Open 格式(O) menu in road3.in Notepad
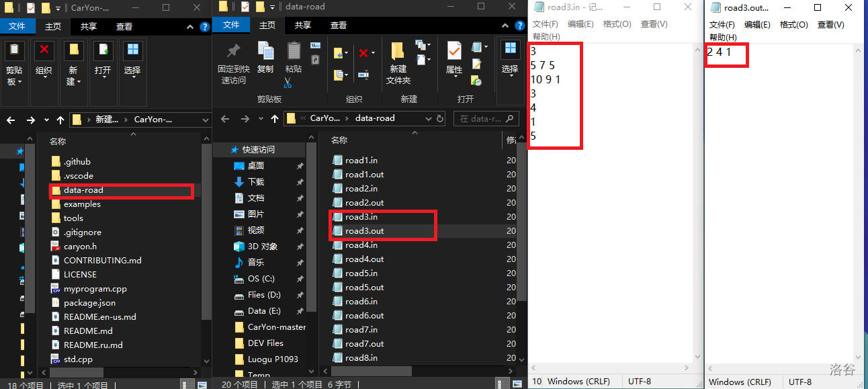868x389 pixels. 617,24
